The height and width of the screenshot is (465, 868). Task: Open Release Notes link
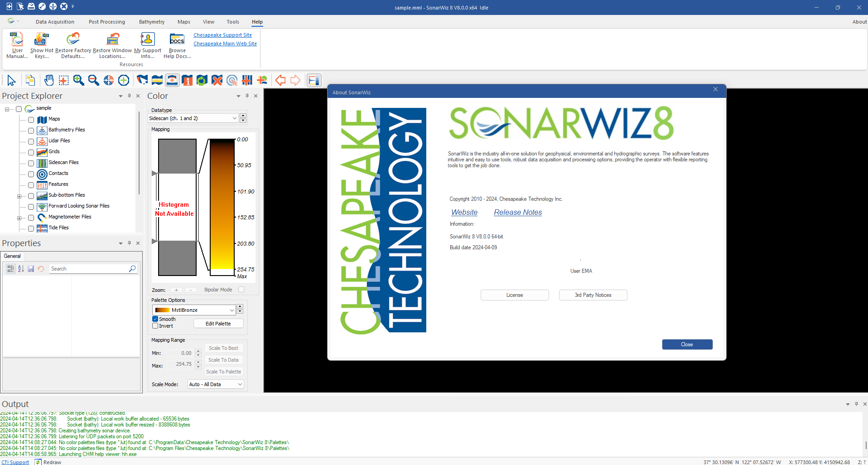click(x=518, y=212)
